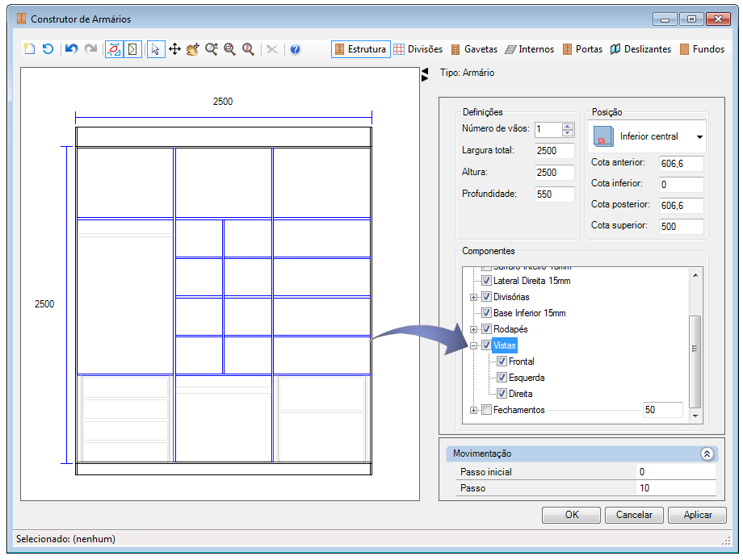
Task: Toggle the Divisórias checkbox
Action: coord(486,297)
